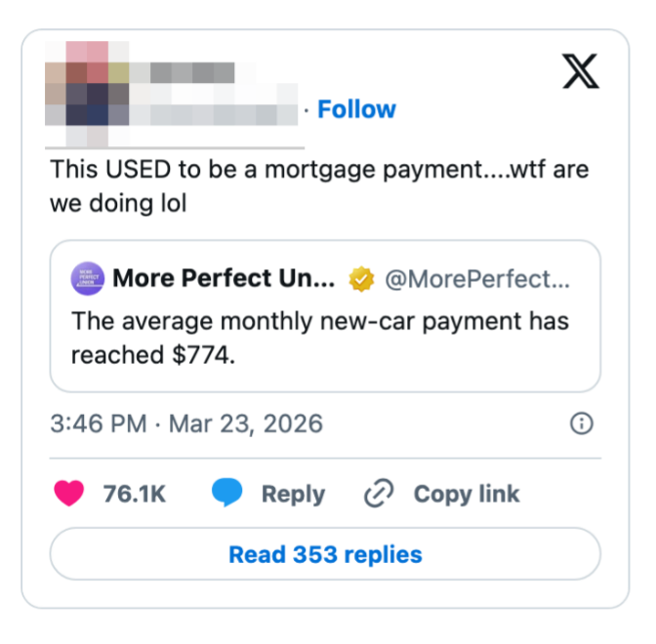Open the 3:46 PM Mar 23, 2026 timestamp
Viewport: 656px width, 644px height.
tap(185, 423)
